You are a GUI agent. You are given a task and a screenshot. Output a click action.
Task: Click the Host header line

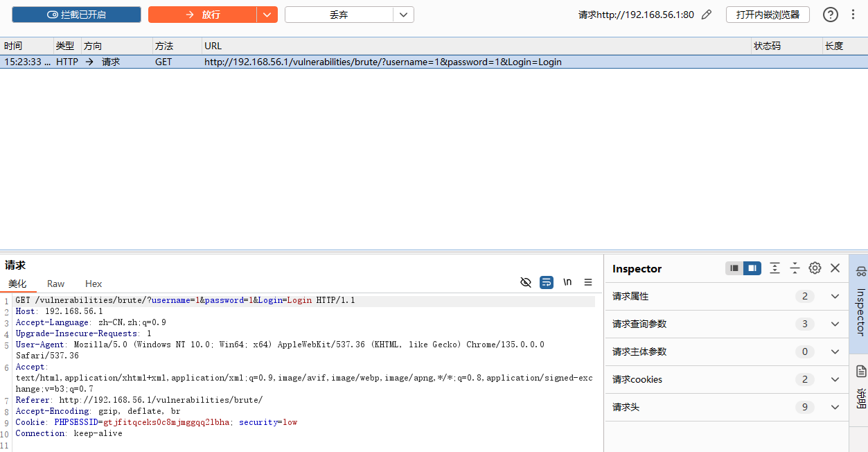59,311
